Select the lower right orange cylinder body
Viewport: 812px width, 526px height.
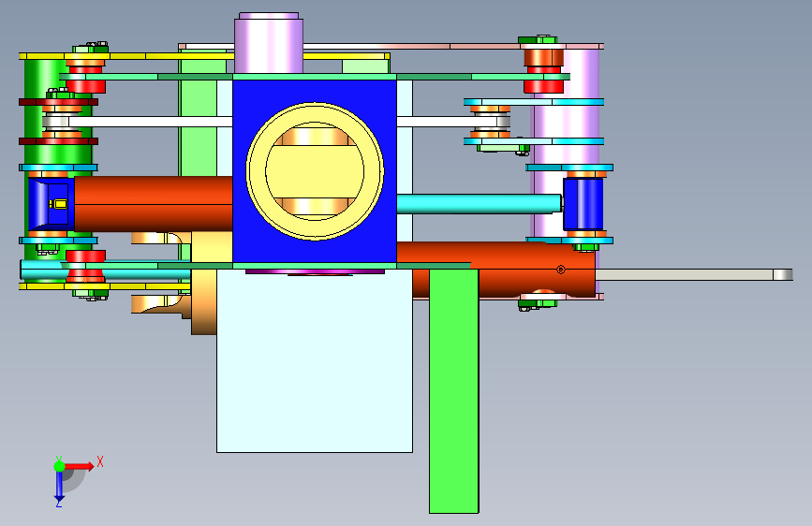point(495,270)
